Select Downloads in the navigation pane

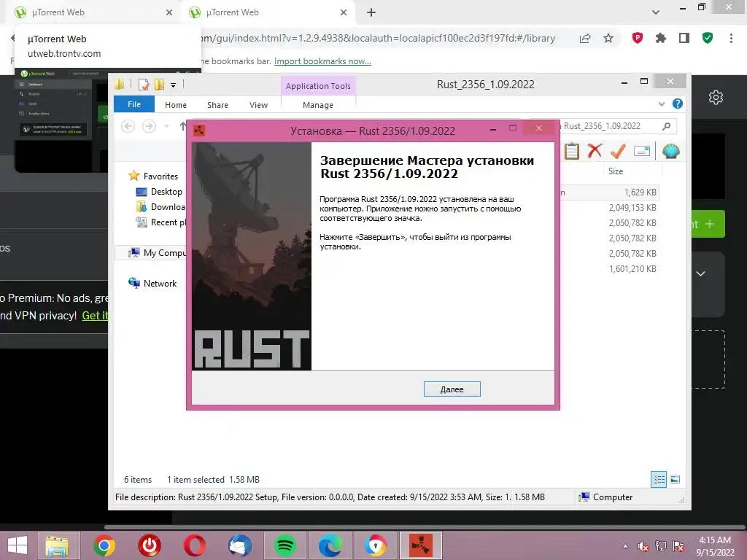(x=161, y=206)
